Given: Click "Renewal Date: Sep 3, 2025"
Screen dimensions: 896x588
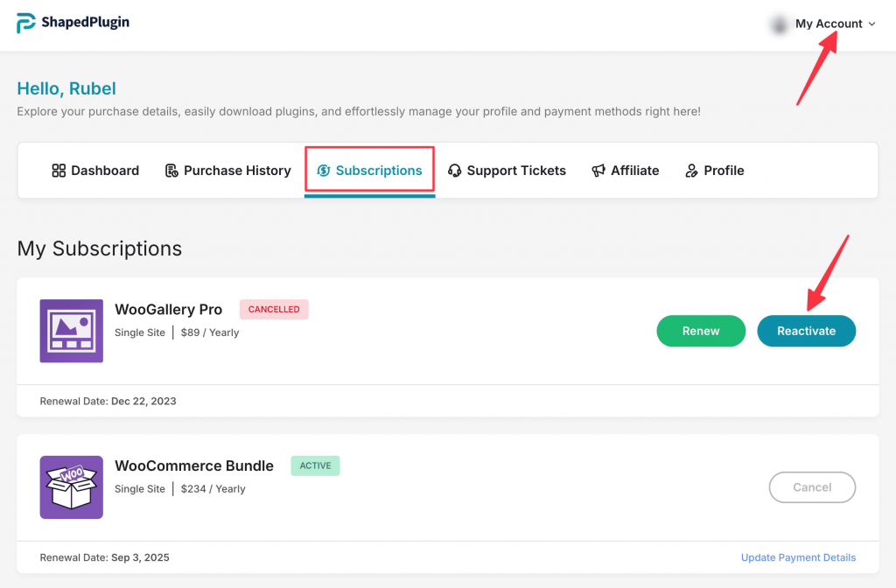Looking at the screenshot, I should tap(105, 557).
